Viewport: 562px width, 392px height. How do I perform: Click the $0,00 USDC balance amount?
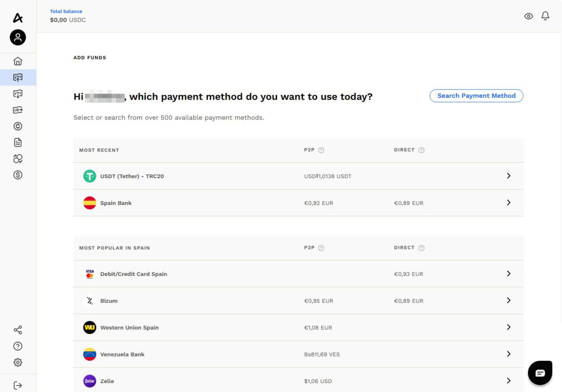coord(68,20)
